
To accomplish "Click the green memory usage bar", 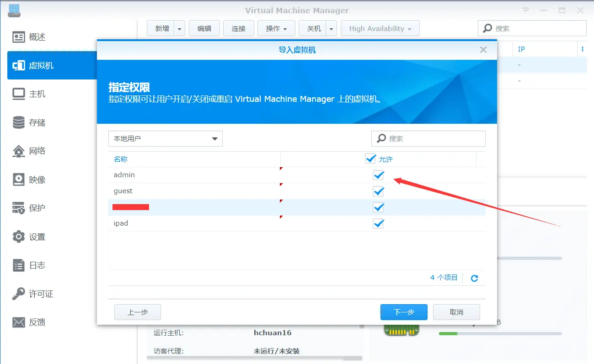I will point(448,334).
